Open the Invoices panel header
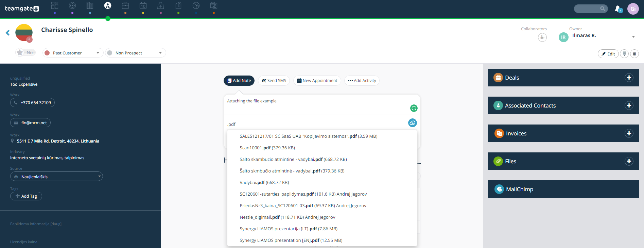This screenshot has height=248, width=644. [x=563, y=133]
